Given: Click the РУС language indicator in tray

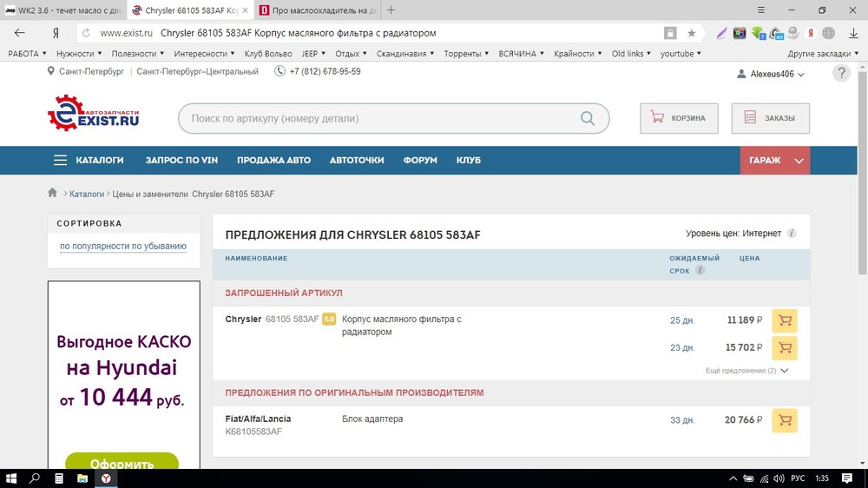Looking at the screenshot, I should (x=798, y=478).
